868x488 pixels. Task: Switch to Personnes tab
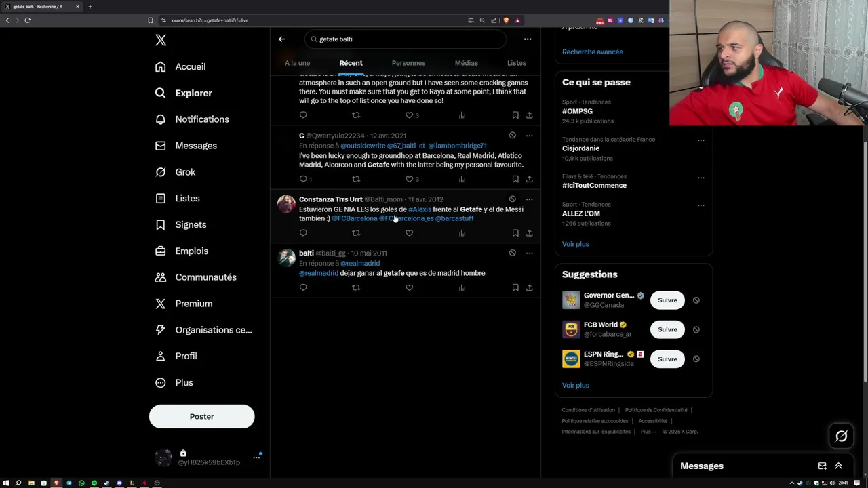tap(408, 63)
